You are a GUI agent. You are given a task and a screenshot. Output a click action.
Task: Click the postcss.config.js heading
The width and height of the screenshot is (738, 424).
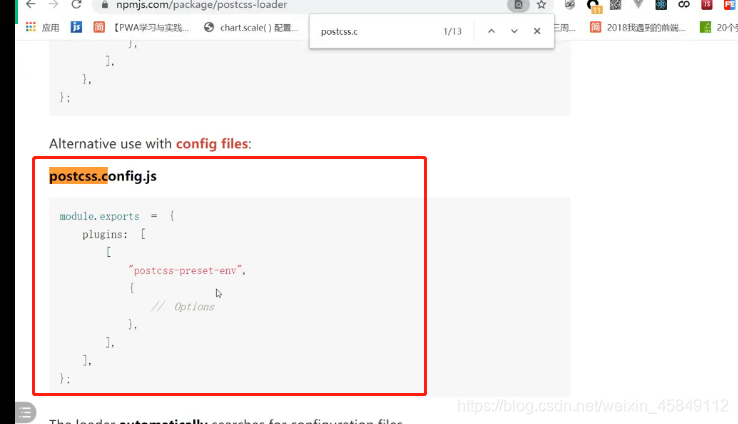[103, 176]
